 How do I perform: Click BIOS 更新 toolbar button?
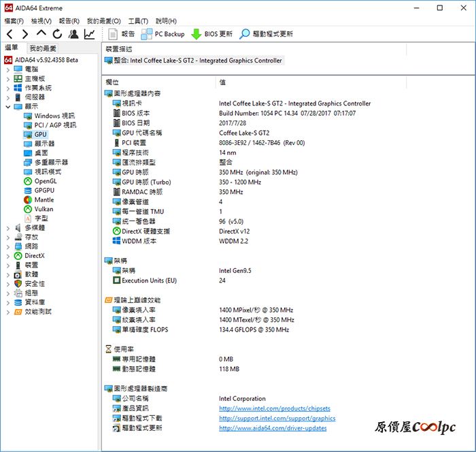pyautogui.click(x=211, y=34)
